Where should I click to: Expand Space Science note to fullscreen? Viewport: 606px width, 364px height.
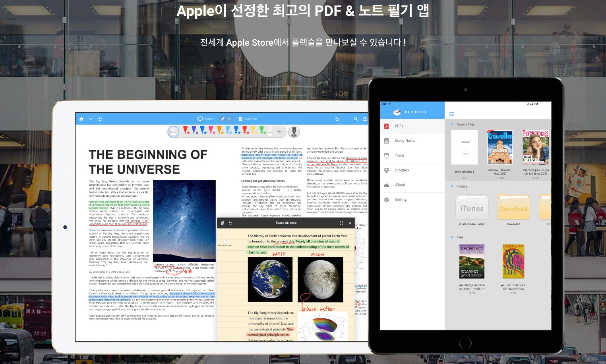tap(341, 223)
